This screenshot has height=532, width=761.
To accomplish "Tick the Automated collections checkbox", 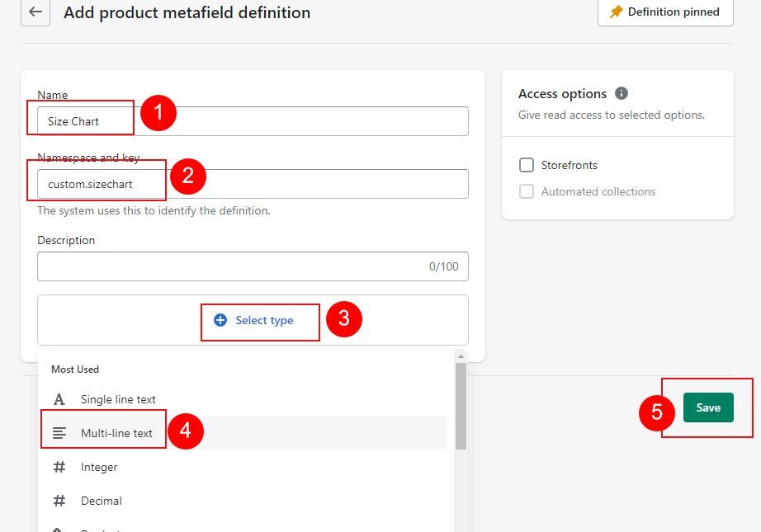I will (527, 191).
